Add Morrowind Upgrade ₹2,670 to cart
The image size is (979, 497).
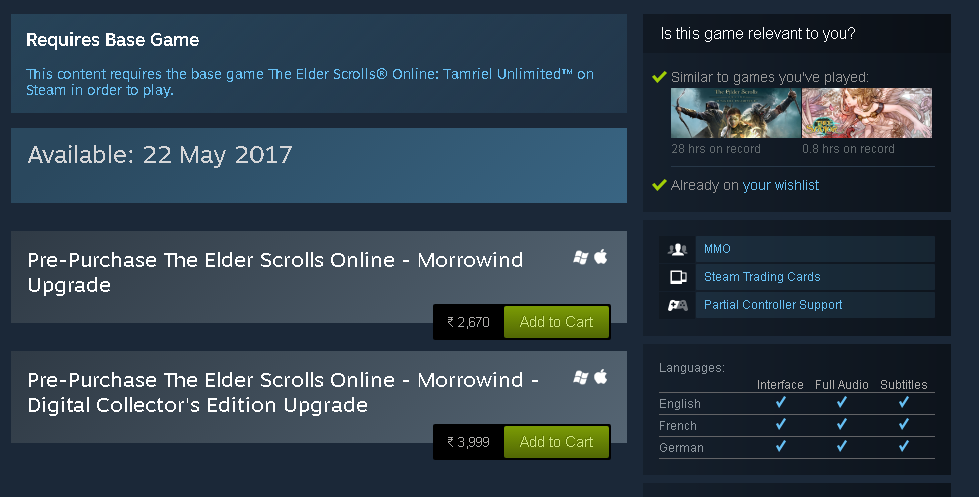coord(556,322)
